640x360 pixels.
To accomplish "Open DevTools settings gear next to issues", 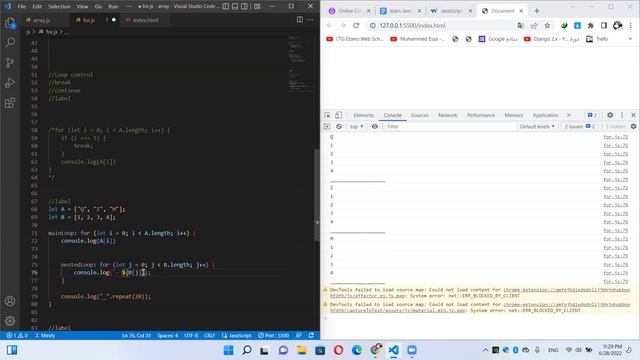I will point(610,115).
